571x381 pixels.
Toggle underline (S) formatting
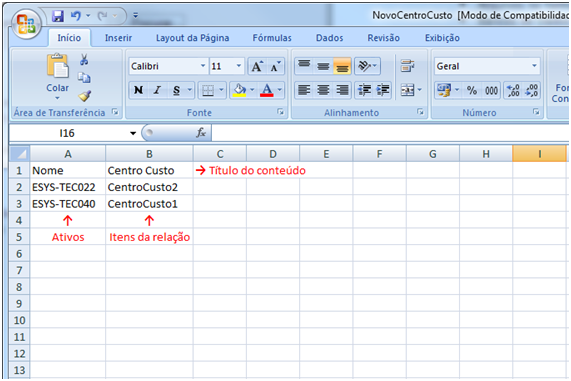tap(176, 90)
